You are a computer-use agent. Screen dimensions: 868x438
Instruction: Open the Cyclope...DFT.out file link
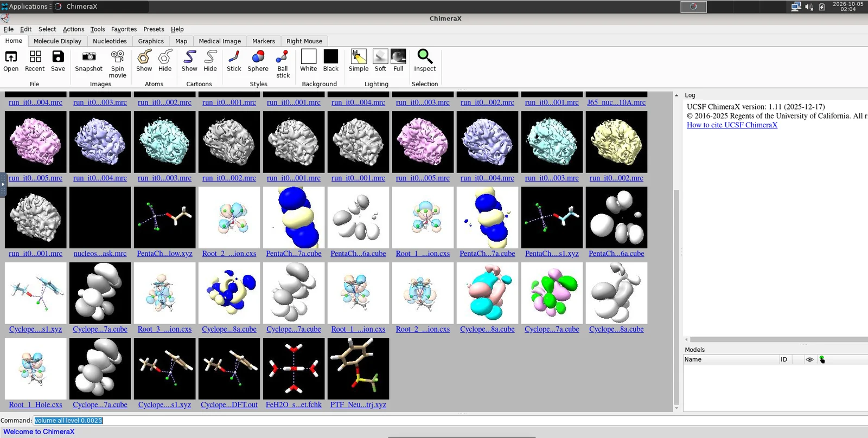[x=229, y=405]
